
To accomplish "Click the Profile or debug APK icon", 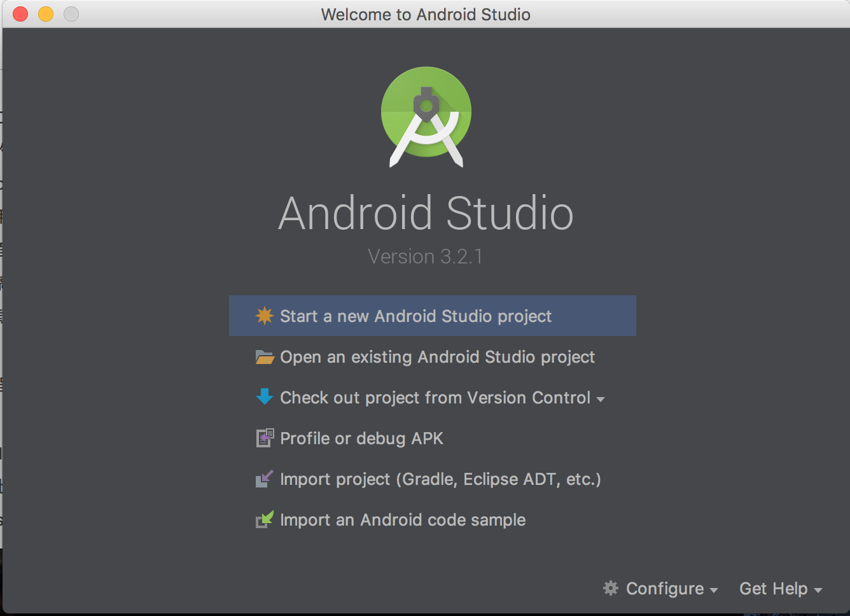I will (265, 438).
